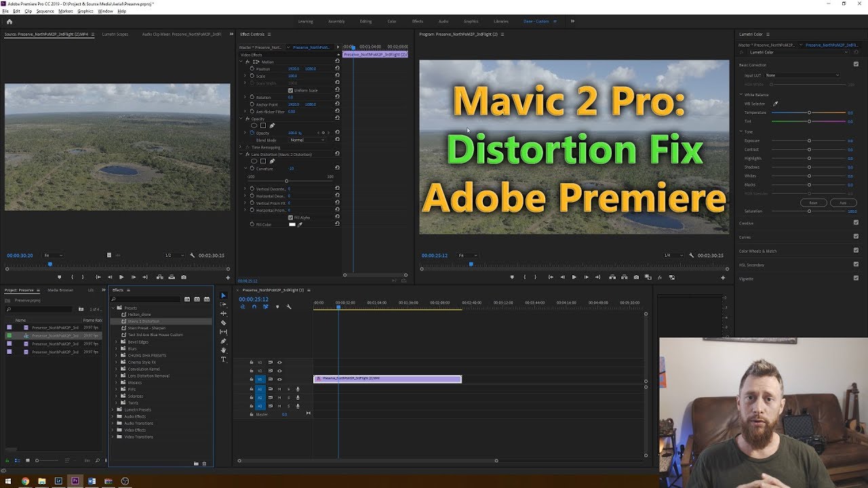Disable Basic Correction checkbox
This screenshot has width=868, height=488.
[856, 64]
